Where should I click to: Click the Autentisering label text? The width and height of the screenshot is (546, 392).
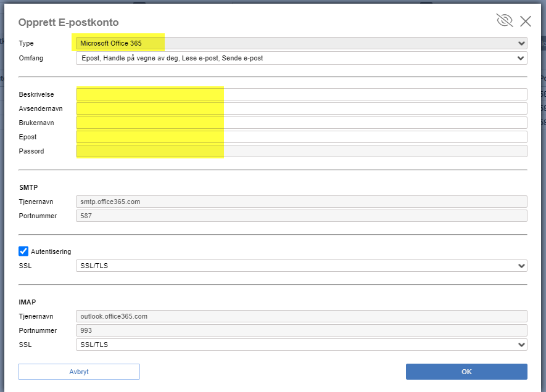click(51, 251)
